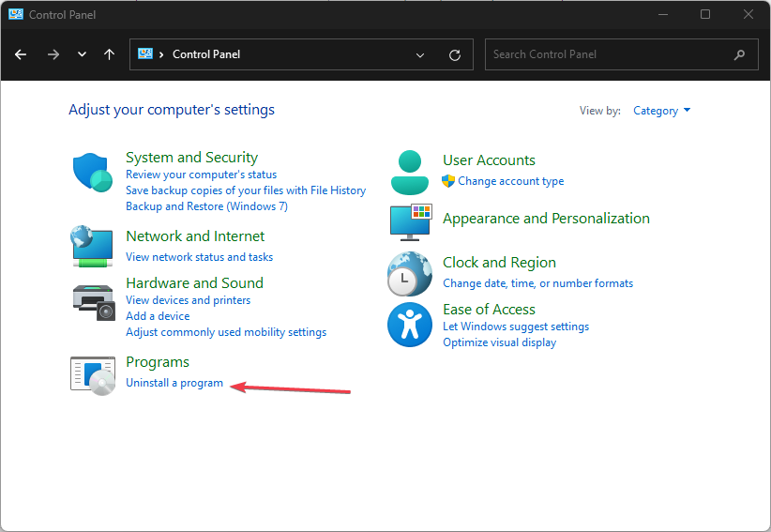Viewport: 771px width, 532px height.
Task: Open Hardware and Sound heading
Action: pos(195,283)
